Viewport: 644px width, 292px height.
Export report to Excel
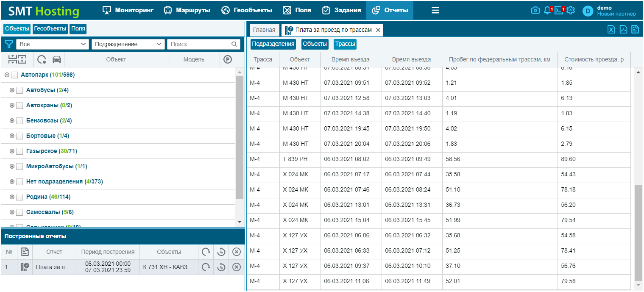point(611,29)
